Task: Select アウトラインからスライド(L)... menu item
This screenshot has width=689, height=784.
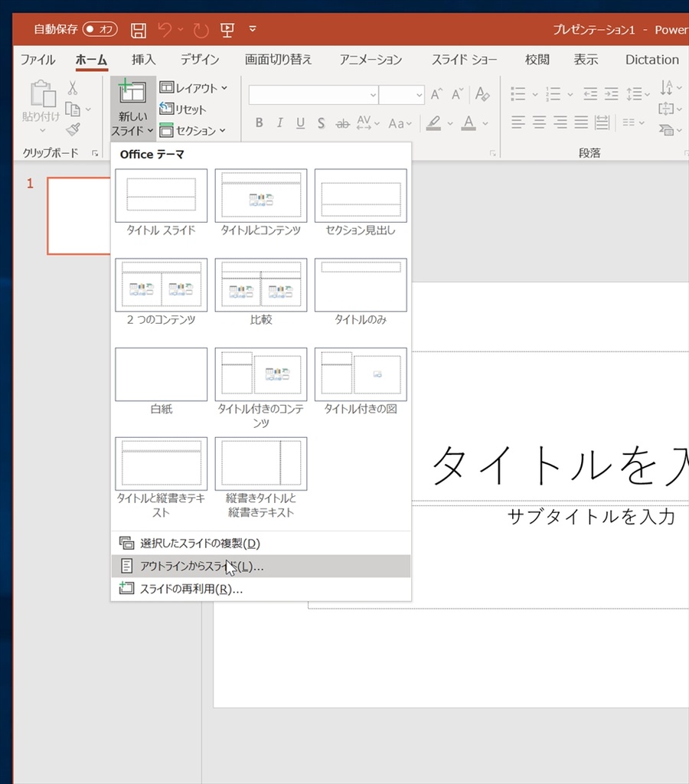Action: [260, 566]
